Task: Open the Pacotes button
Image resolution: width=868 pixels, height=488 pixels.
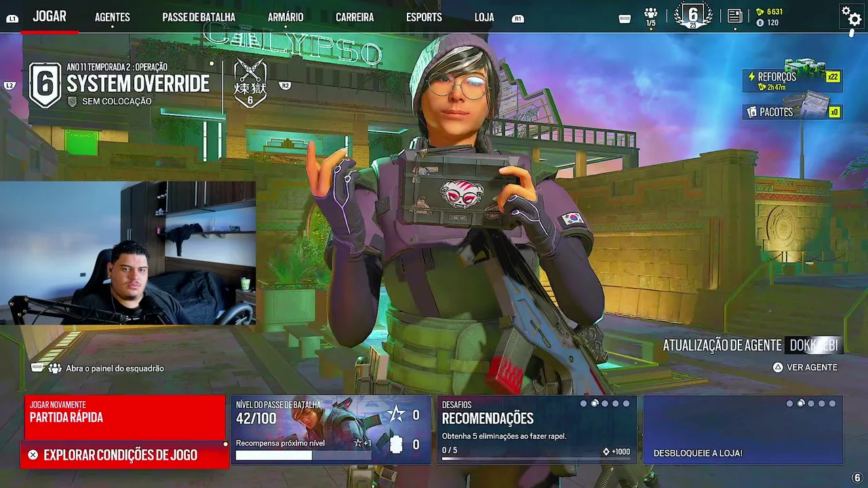Action: (x=792, y=110)
